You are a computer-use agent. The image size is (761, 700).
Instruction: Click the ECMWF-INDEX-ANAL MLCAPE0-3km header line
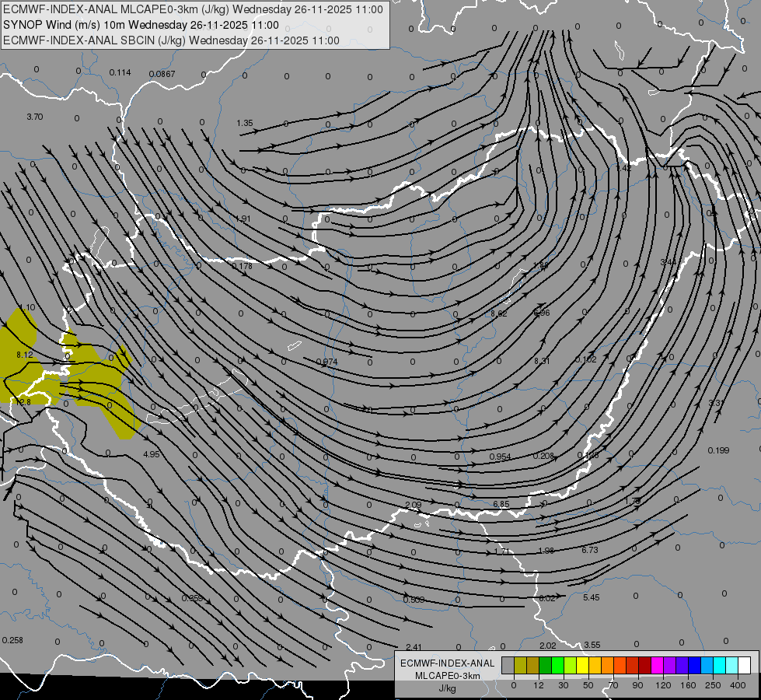coord(193,9)
